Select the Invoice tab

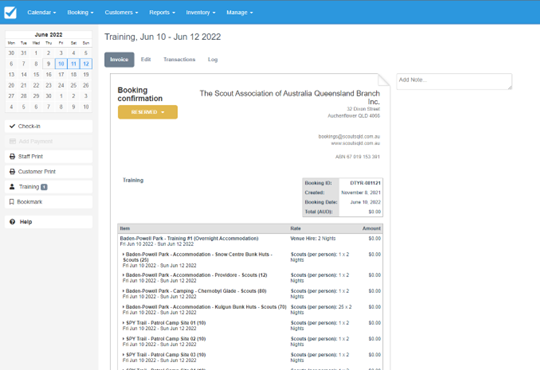coord(119,60)
